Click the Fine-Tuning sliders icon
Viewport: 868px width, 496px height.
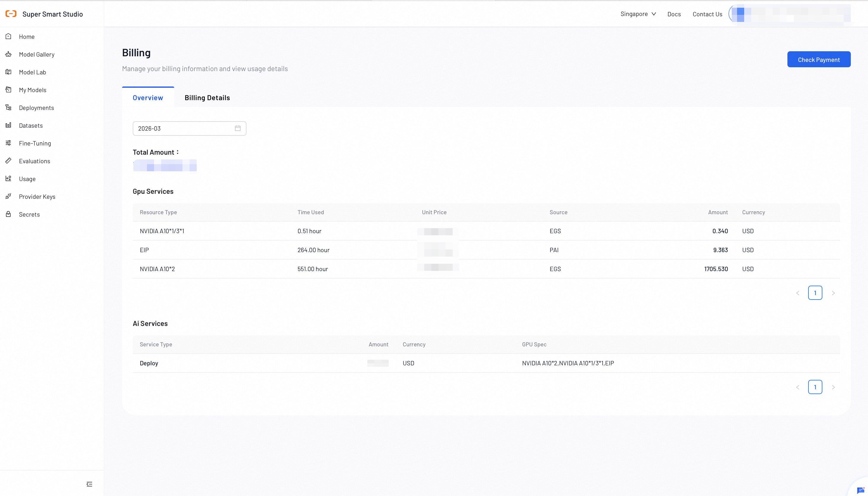[x=9, y=143]
